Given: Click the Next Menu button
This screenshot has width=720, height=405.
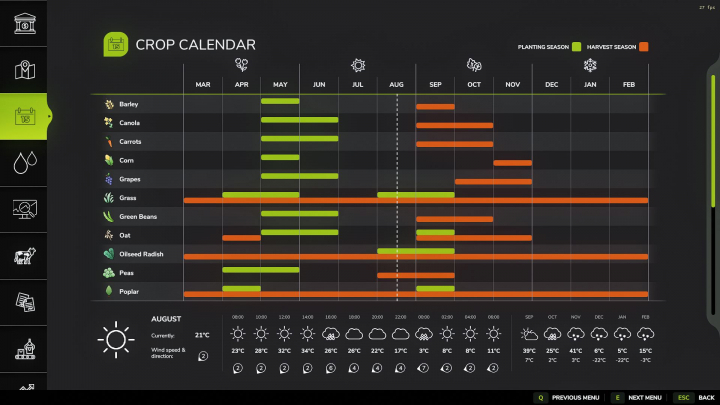Looking at the screenshot, I should [638, 397].
